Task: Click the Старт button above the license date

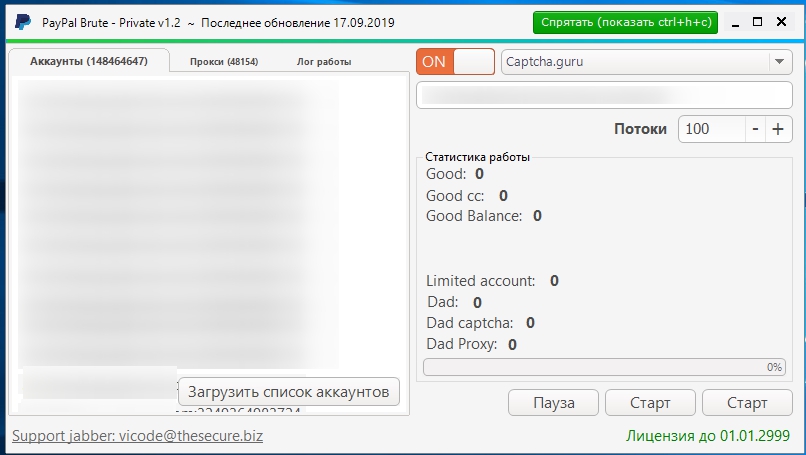Action: tap(747, 403)
